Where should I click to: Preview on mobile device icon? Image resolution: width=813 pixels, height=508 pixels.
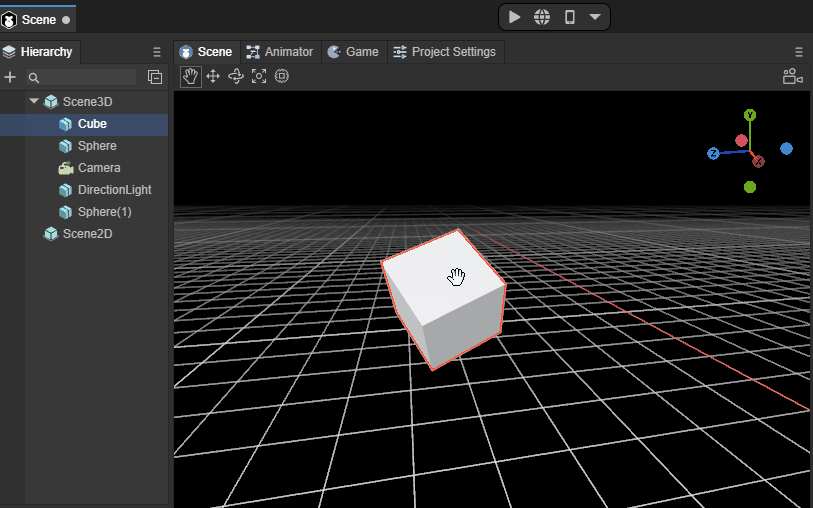[569, 17]
